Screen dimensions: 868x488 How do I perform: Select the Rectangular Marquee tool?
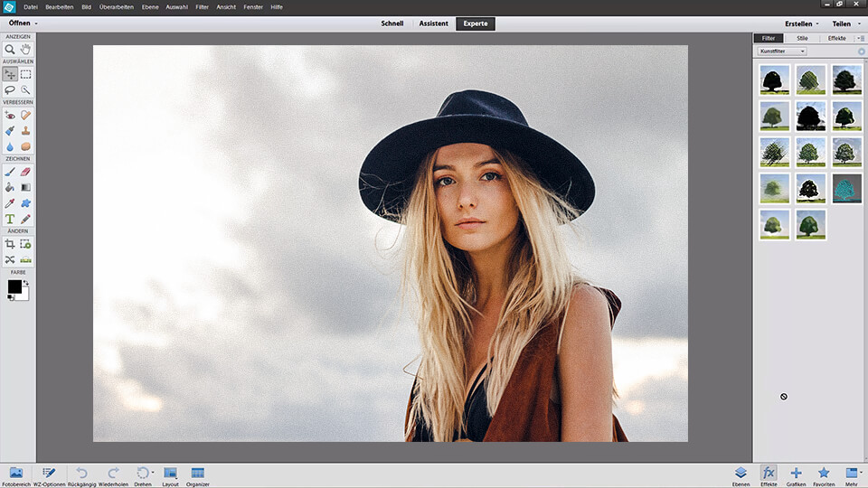point(25,74)
